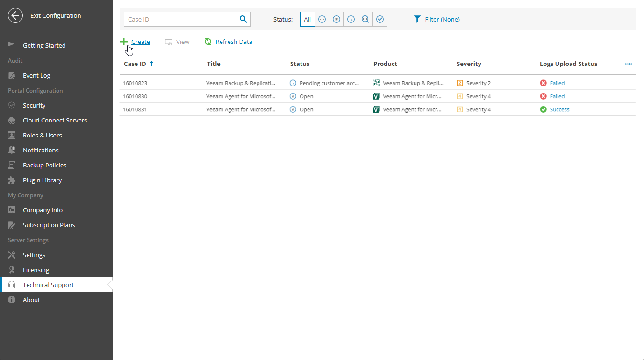Click the Notifications bell icon

pyautogui.click(x=12, y=150)
